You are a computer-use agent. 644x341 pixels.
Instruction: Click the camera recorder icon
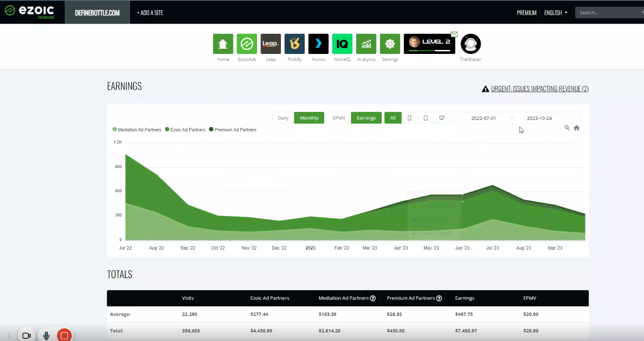[26, 336]
